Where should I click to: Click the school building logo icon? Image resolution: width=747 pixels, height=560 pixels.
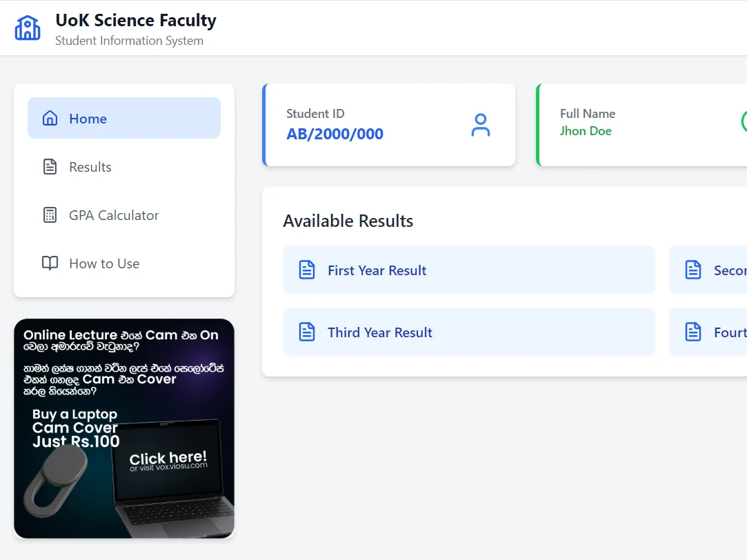tap(28, 28)
